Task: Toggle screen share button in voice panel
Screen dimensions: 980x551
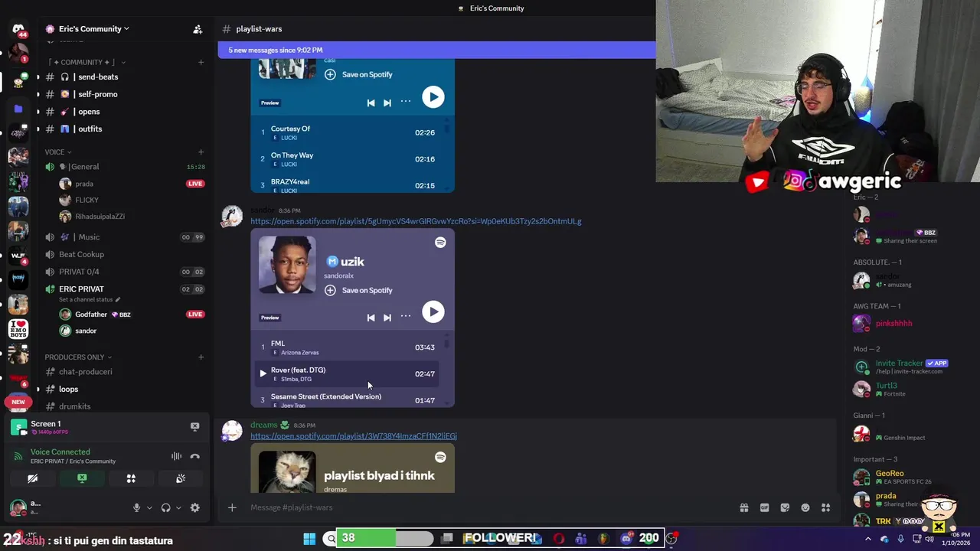Action: click(82, 478)
